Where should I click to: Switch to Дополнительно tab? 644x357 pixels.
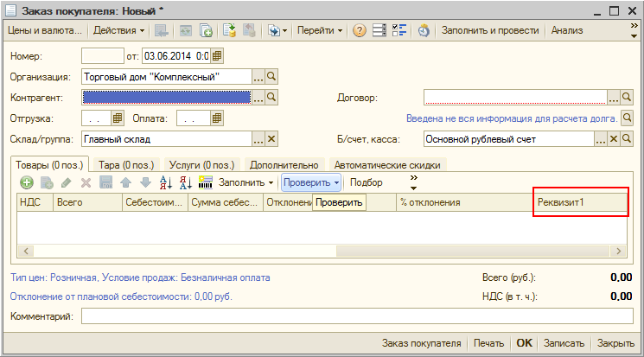pos(284,165)
